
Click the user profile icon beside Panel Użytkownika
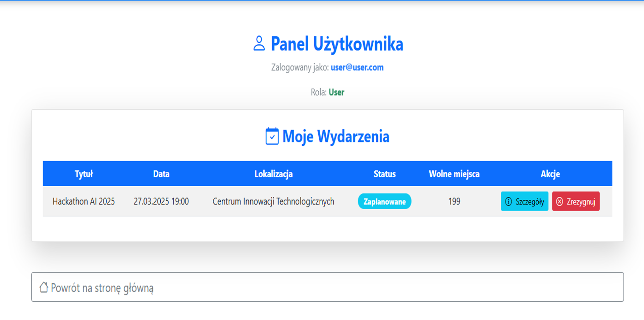click(x=259, y=44)
